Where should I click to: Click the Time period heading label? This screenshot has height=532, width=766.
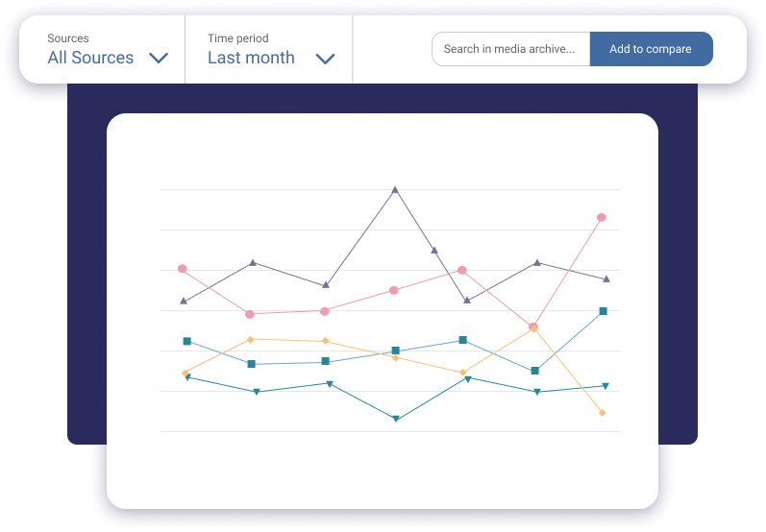tap(238, 38)
